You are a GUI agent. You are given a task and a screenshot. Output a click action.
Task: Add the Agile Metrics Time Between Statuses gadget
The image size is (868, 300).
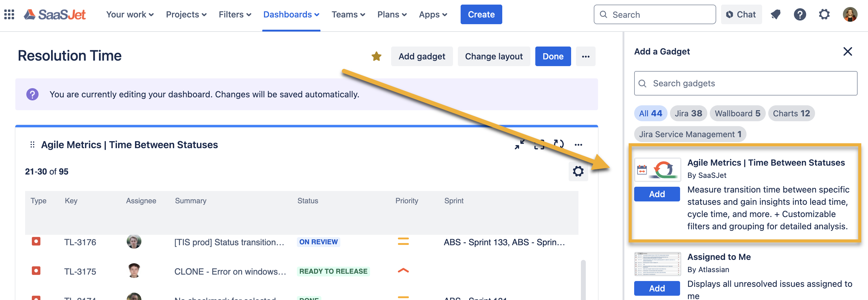657,194
